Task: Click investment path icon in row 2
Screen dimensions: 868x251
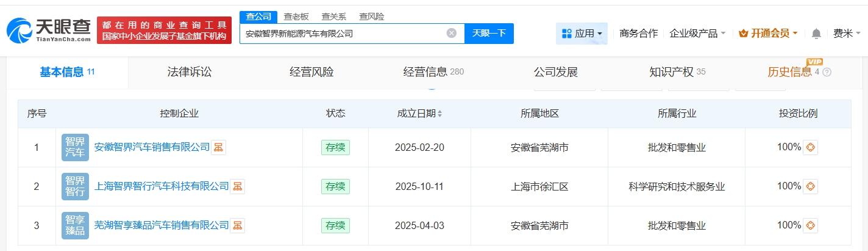Action: pos(810,186)
